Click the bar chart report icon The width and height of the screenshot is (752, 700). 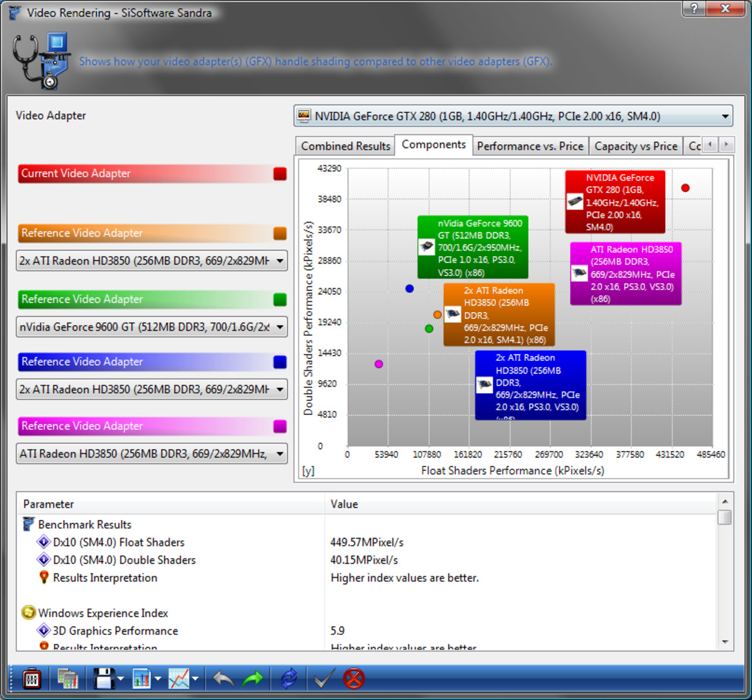pyautogui.click(x=142, y=679)
